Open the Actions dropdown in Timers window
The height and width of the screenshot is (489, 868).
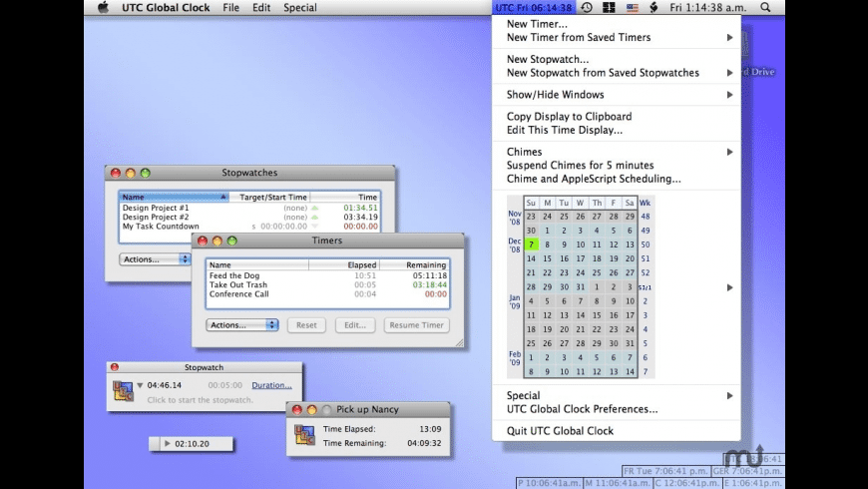click(241, 325)
